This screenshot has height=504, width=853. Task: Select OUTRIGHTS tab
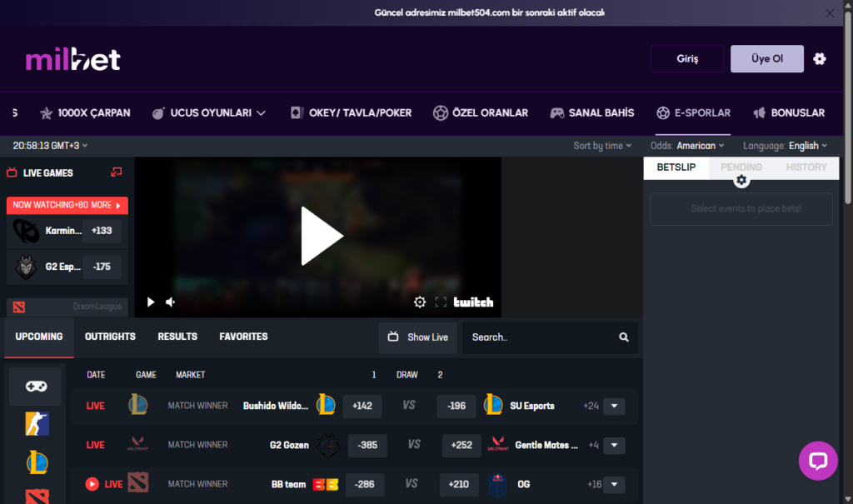[x=110, y=337]
